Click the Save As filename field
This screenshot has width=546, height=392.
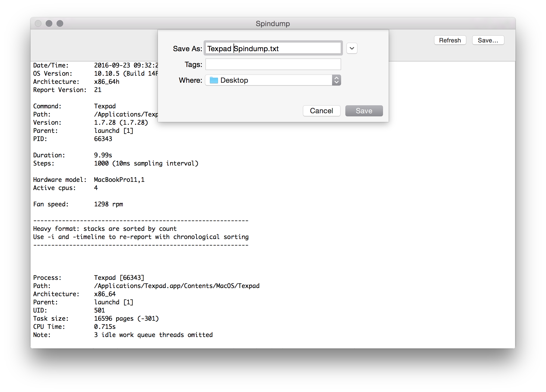point(273,48)
